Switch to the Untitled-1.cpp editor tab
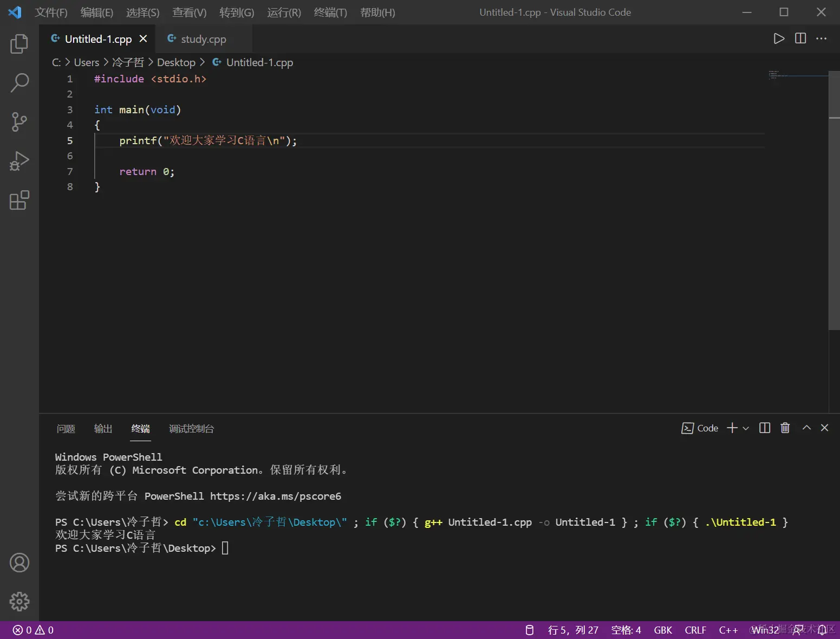 [97, 39]
